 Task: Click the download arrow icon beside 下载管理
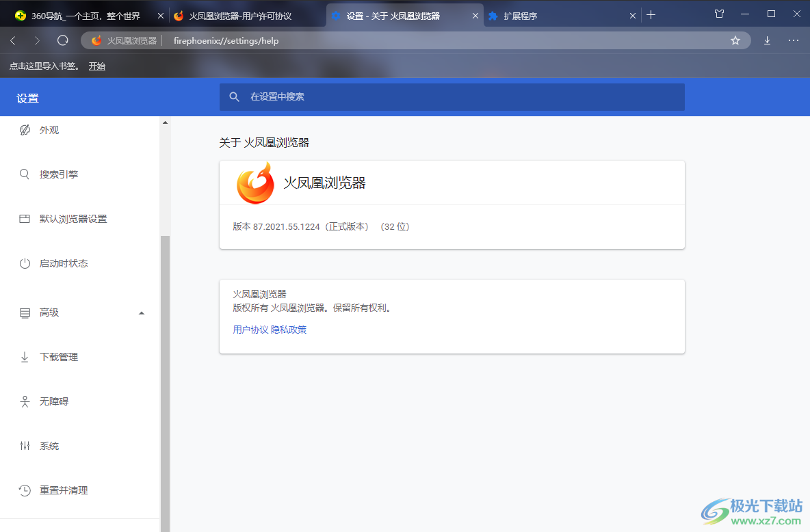[24, 357]
